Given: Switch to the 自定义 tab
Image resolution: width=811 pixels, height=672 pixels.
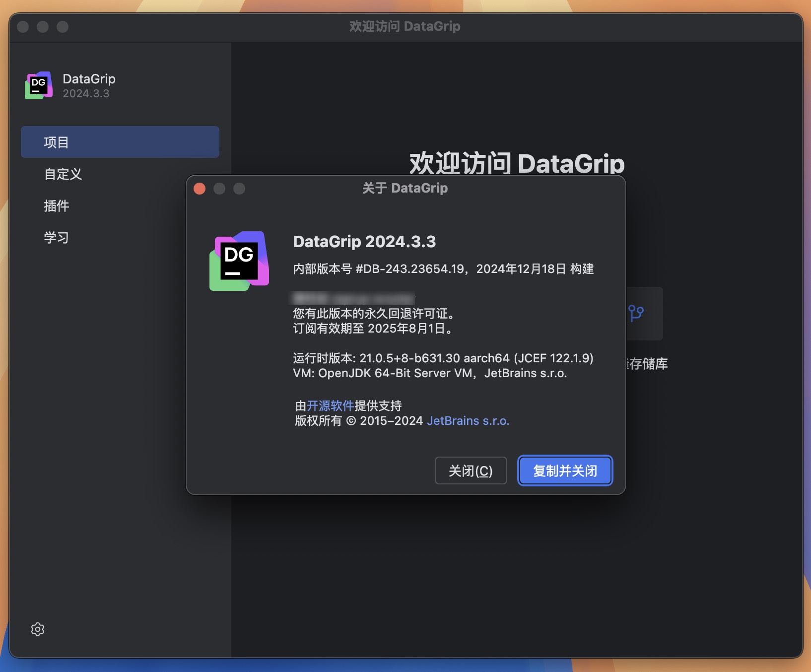Looking at the screenshot, I should [63, 174].
